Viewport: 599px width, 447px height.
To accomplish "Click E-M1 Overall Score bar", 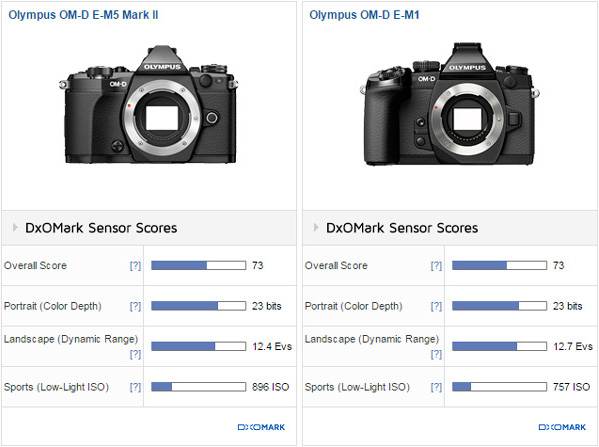I will pyautogui.click(x=500, y=265).
